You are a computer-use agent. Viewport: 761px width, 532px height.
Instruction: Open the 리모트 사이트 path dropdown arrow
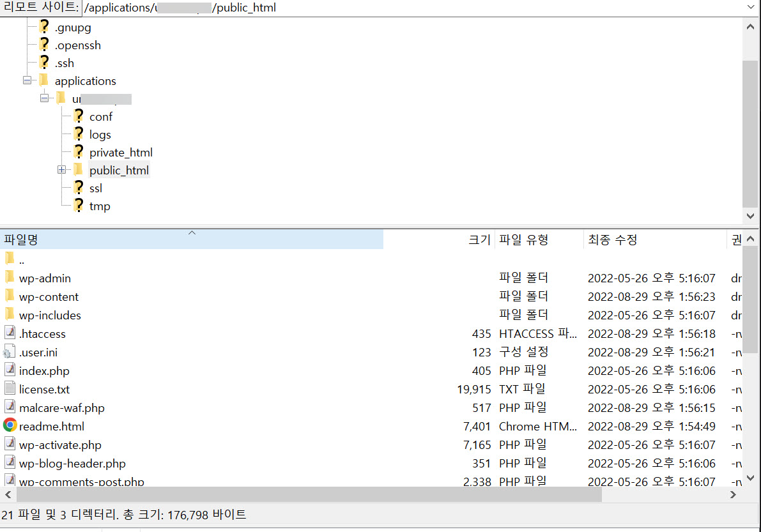click(x=751, y=7)
